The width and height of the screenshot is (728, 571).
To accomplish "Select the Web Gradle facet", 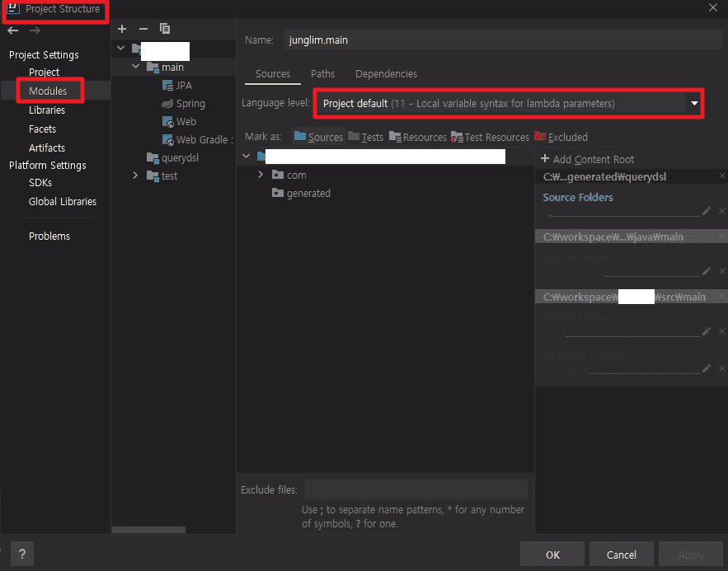I will 197,139.
